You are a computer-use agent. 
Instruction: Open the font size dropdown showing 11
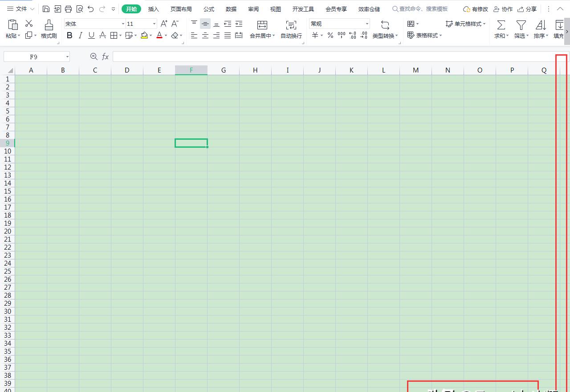click(x=154, y=24)
